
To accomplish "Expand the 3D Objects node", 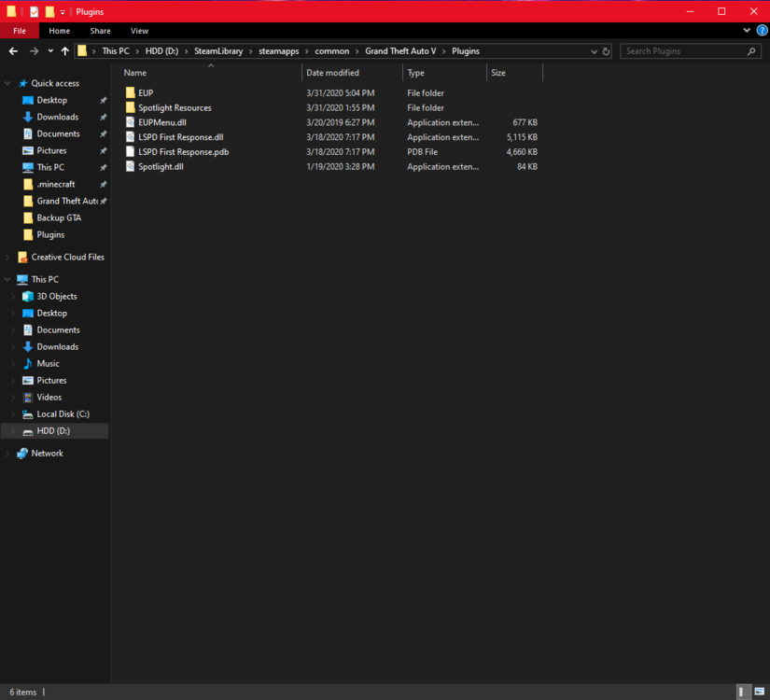I will click(13, 296).
